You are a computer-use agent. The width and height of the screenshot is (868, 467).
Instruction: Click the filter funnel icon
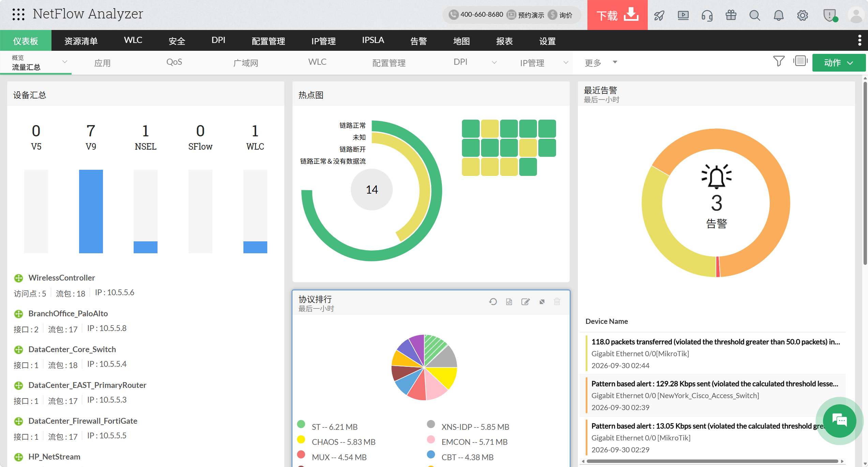point(779,61)
